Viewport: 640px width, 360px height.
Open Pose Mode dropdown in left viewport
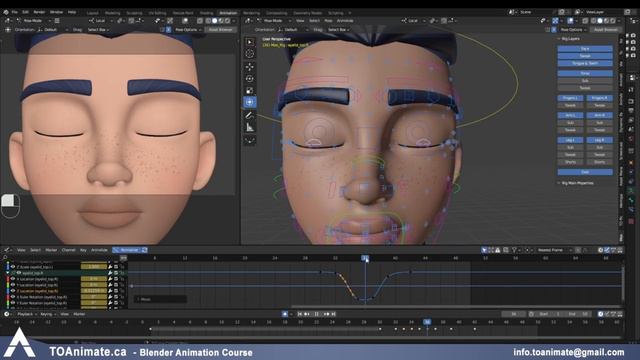35,20
